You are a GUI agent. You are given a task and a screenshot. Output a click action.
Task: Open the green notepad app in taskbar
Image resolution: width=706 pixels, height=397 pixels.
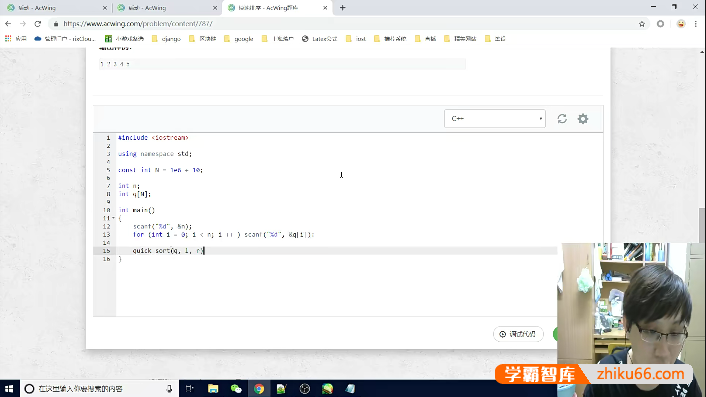point(282,388)
